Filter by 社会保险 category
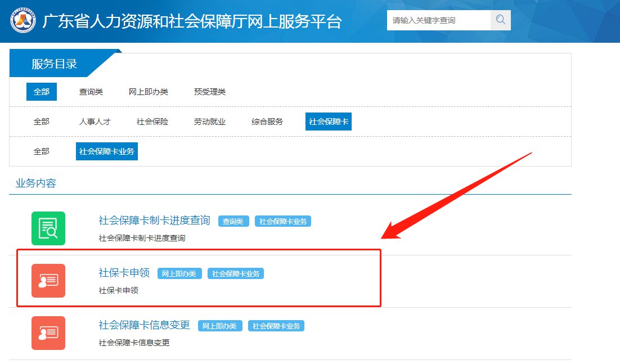Image resolution: width=620 pixels, height=364 pixels. click(x=152, y=122)
